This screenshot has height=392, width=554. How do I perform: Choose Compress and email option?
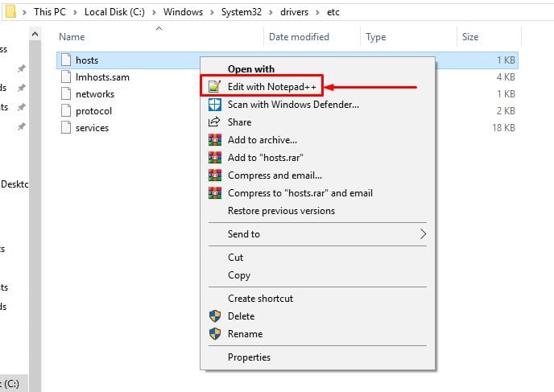click(x=317, y=175)
